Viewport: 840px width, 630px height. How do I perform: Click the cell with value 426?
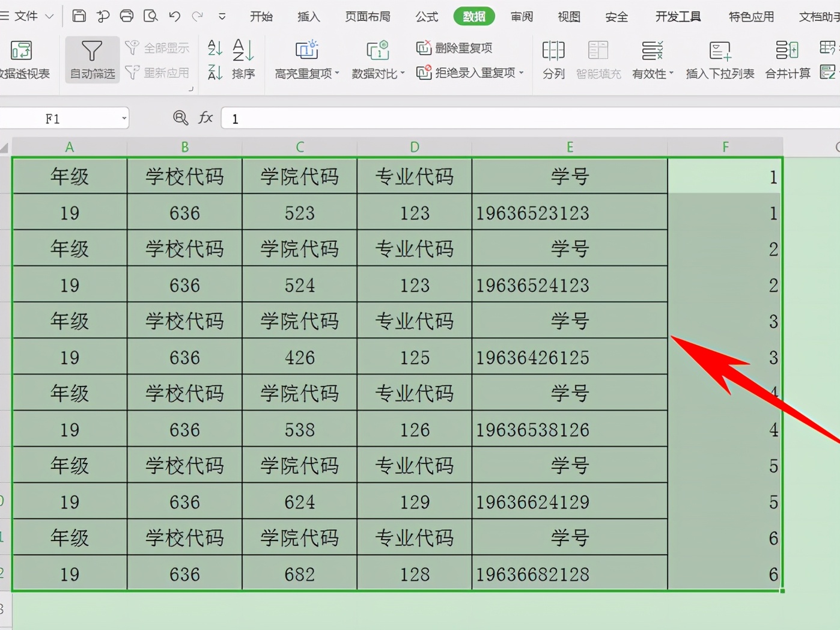300,358
